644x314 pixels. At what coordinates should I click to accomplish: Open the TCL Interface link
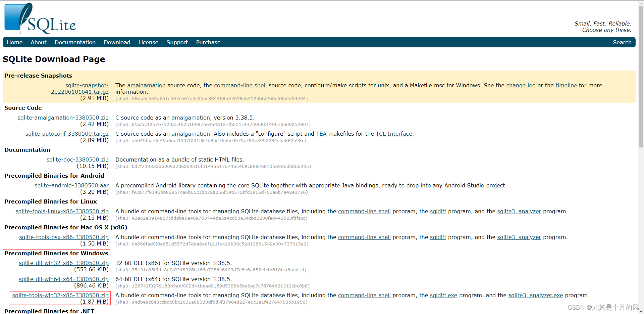coord(393,134)
